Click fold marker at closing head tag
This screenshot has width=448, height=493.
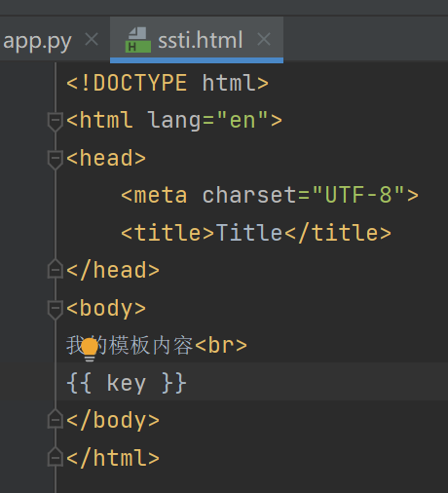pyautogui.click(x=56, y=269)
